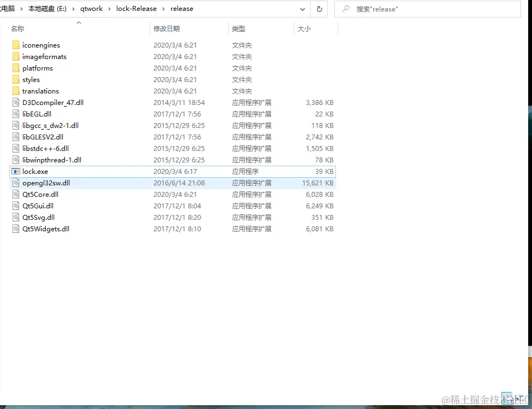Expand the chevron after qtwork
Screen dimensions: 532x409
pos(109,9)
